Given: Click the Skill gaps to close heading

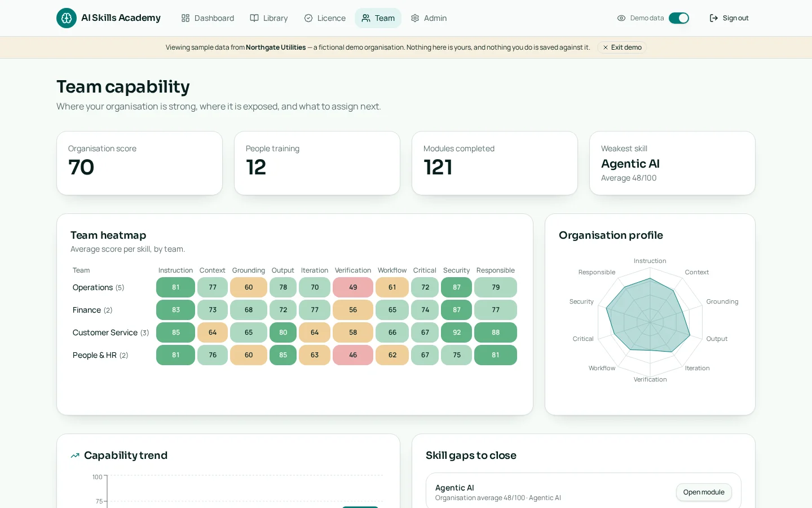Looking at the screenshot, I should click(x=471, y=456).
